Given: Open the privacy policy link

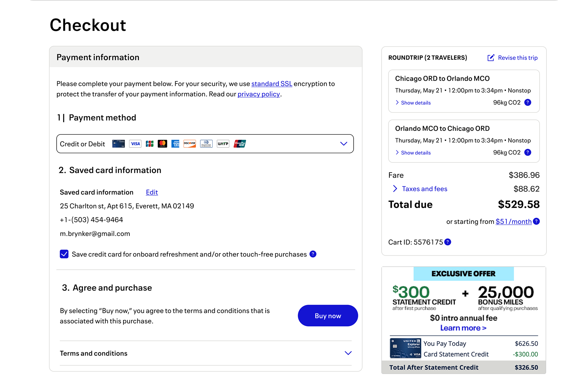Looking at the screenshot, I should pos(259,94).
